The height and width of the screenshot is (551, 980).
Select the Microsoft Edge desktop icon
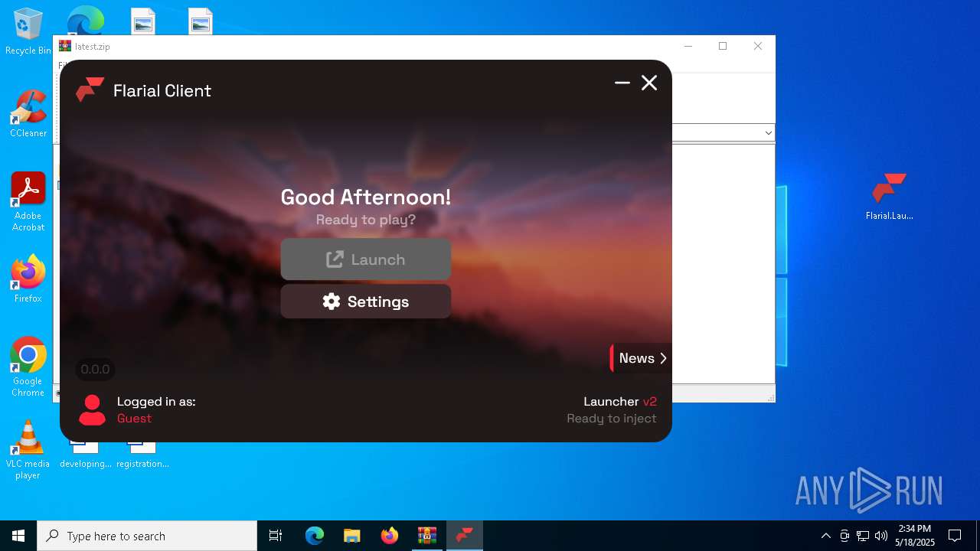[85, 21]
